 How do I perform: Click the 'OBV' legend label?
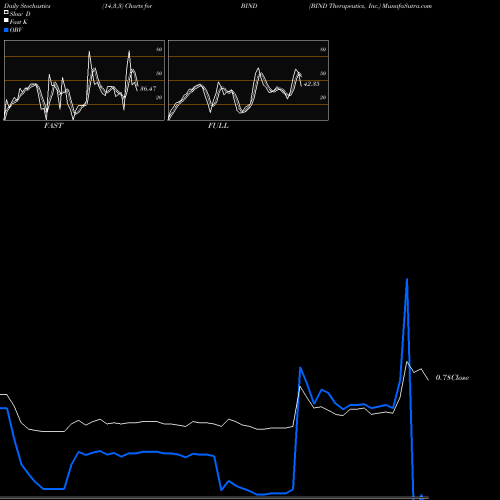click(x=16, y=30)
